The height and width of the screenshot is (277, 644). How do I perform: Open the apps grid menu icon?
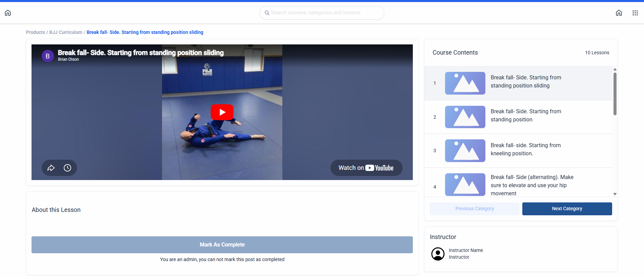tap(635, 13)
